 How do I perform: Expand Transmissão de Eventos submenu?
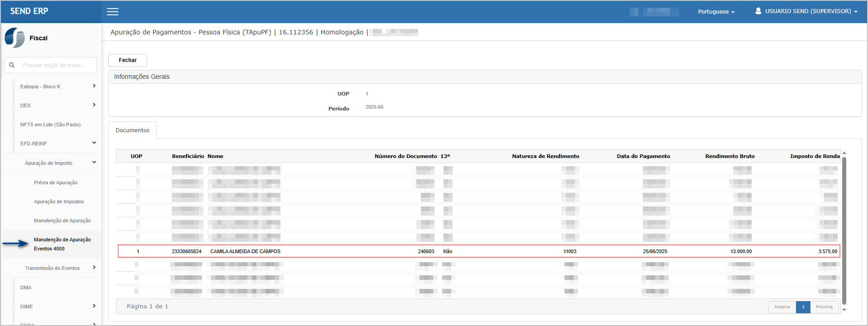94,267
